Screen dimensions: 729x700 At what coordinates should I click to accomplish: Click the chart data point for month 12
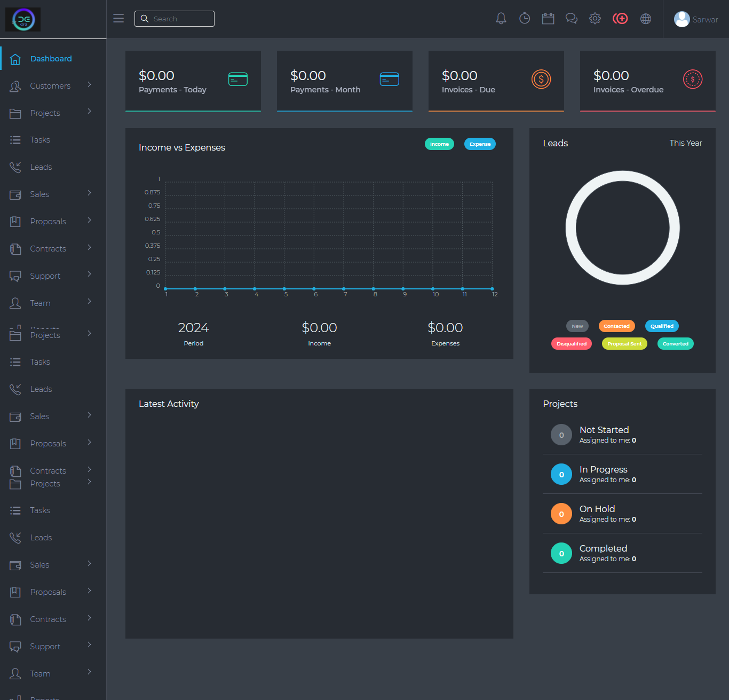[492, 289]
